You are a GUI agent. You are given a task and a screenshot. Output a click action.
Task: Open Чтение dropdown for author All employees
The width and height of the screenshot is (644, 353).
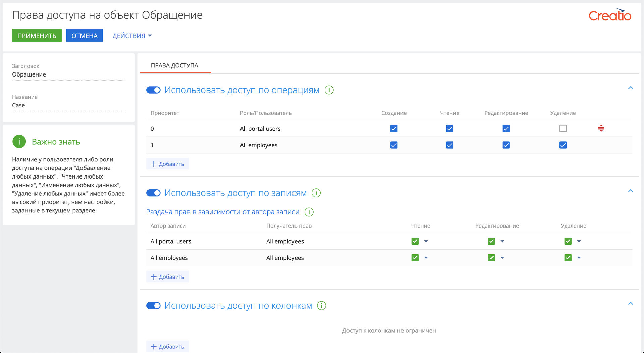tap(426, 258)
